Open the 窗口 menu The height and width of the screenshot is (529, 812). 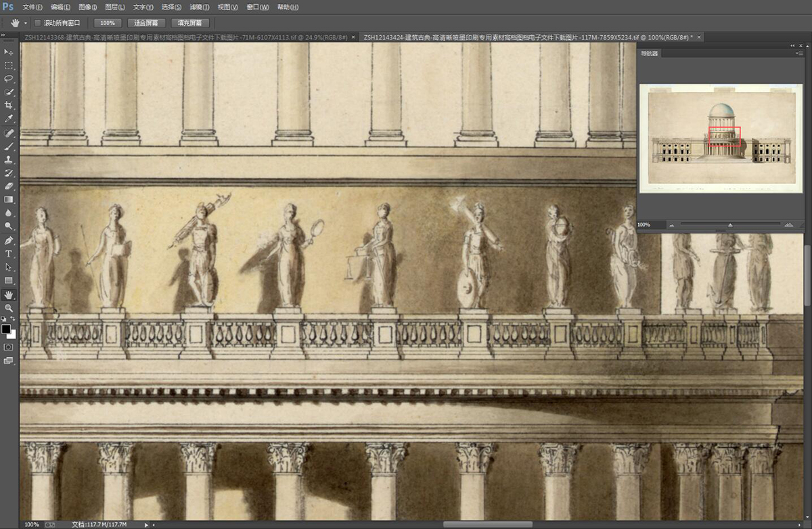[x=258, y=7]
